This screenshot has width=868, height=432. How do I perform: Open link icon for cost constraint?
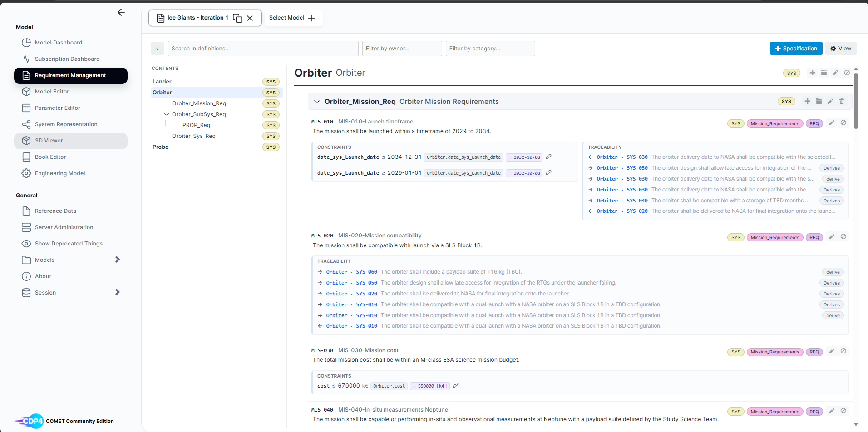click(x=455, y=385)
